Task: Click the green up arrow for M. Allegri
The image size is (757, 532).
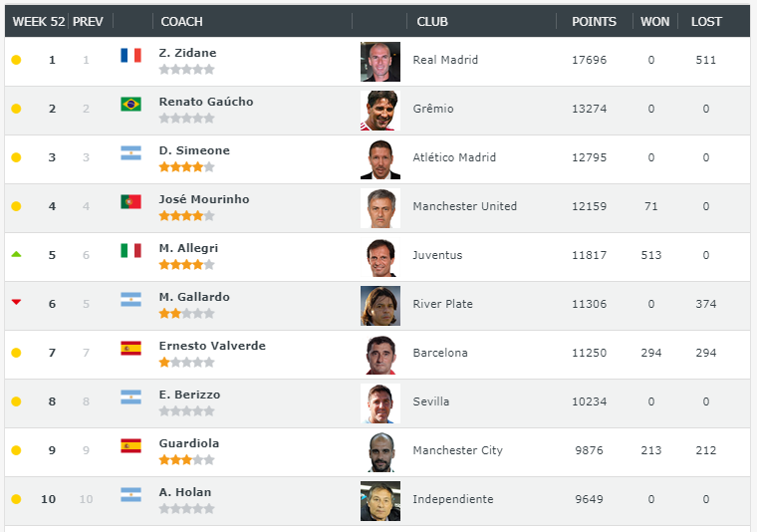Action: pos(16,254)
